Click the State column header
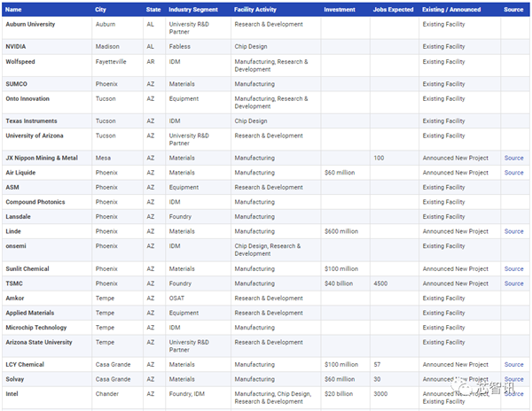The height and width of the screenshot is (411, 532). (153, 10)
